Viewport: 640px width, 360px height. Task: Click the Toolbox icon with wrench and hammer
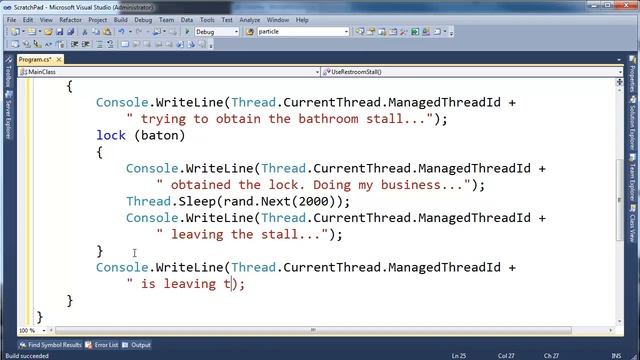[x=404, y=32]
